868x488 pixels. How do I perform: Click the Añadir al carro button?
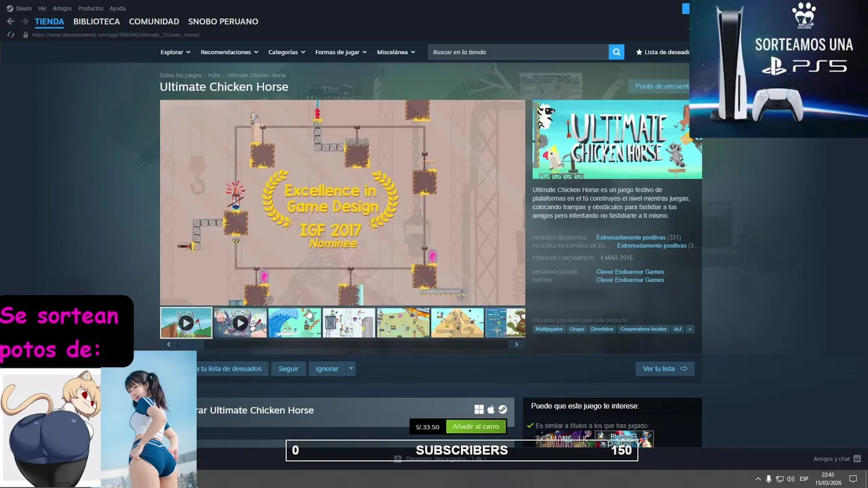click(476, 427)
